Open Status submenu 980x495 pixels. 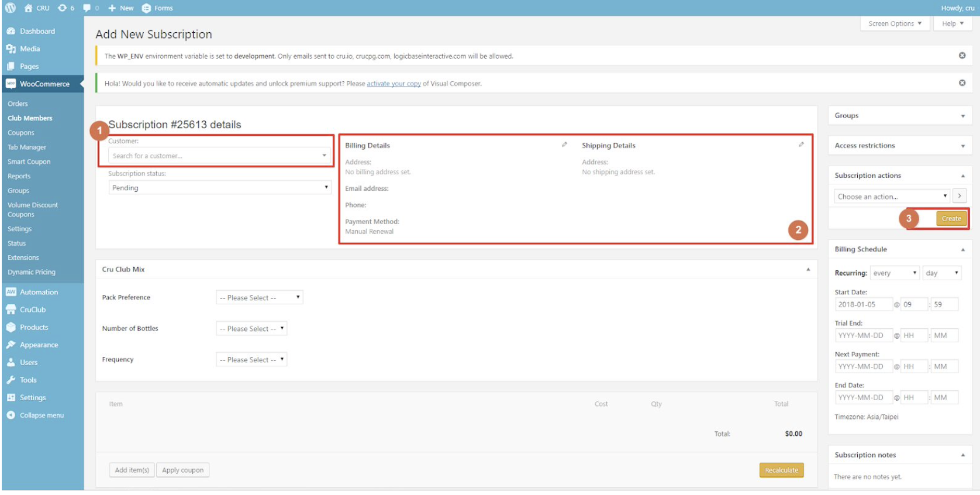coord(16,243)
